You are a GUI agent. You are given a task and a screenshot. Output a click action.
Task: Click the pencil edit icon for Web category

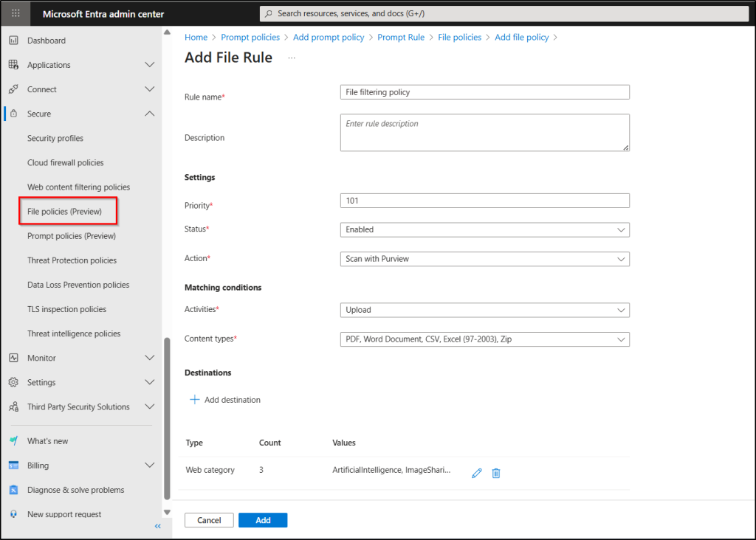[x=476, y=473]
